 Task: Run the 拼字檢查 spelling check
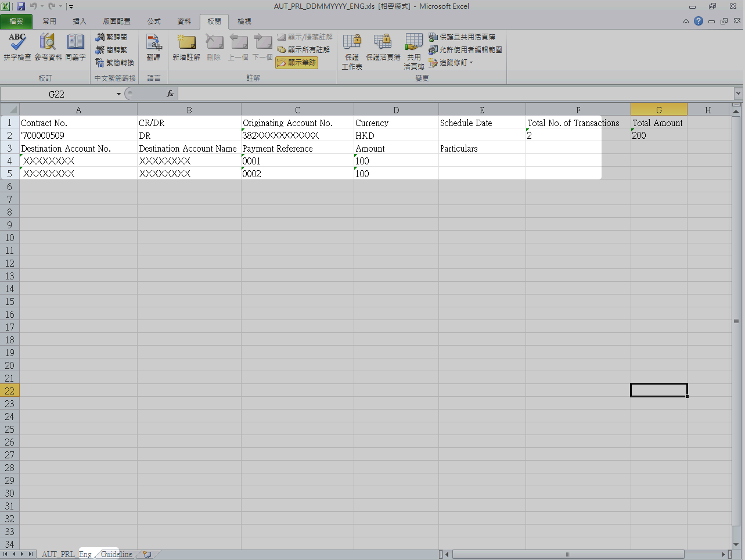click(x=17, y=47)
